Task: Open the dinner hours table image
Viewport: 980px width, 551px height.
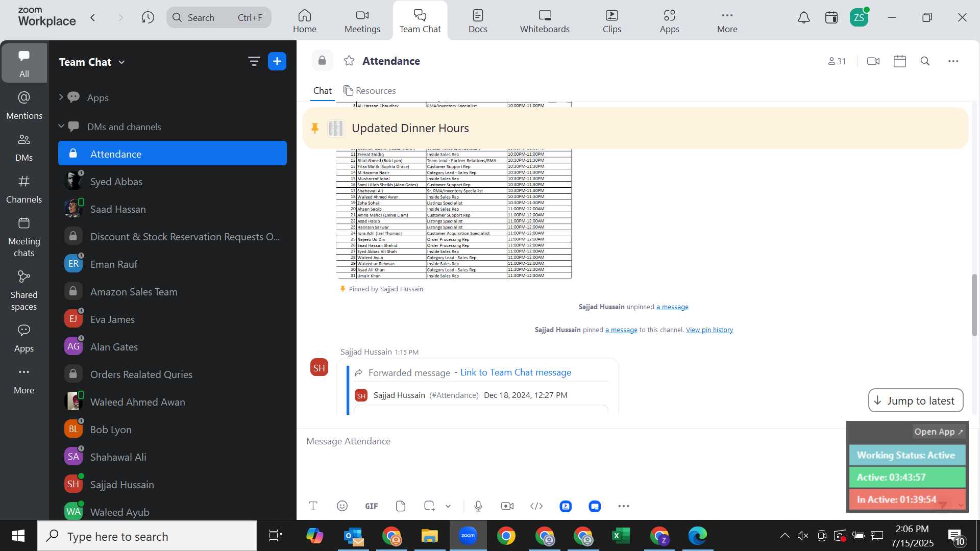Action: 454,214
